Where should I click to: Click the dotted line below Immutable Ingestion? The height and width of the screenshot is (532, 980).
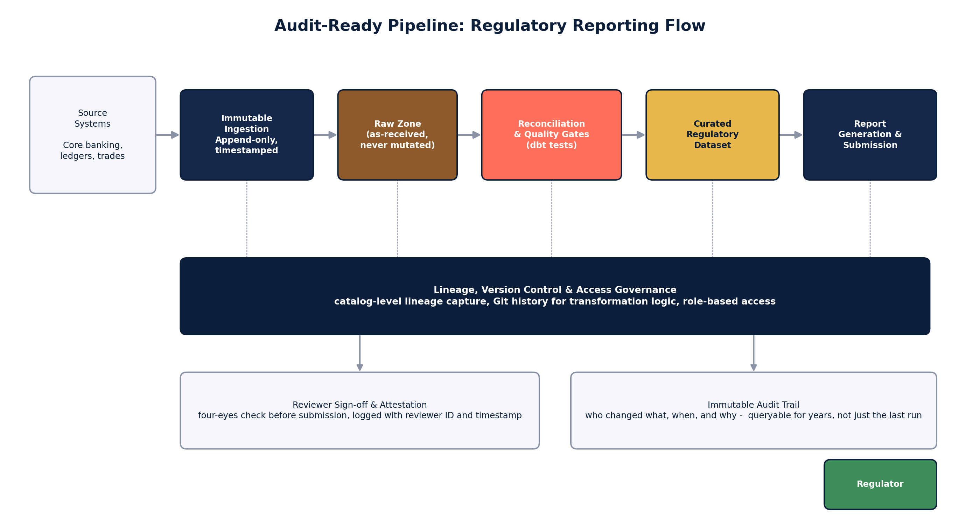[246, 219]
